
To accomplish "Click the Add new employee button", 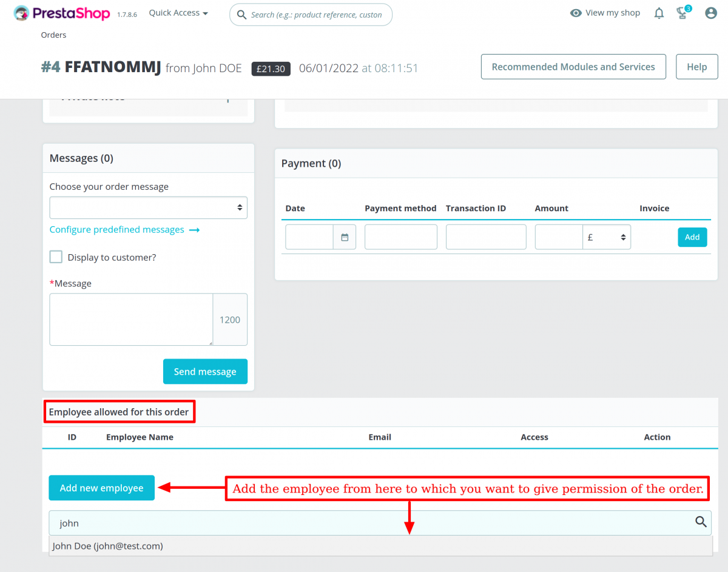I will pos(101,488).
